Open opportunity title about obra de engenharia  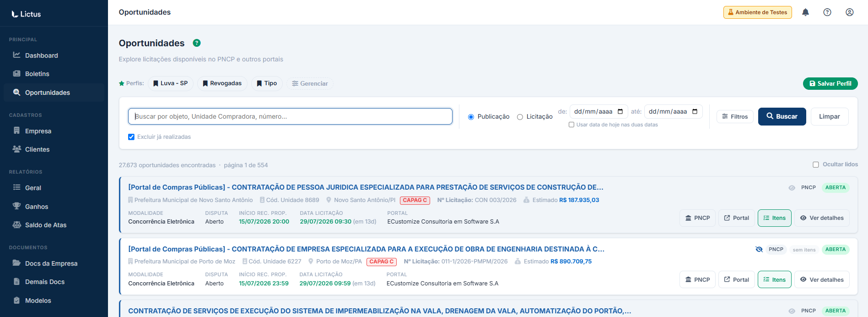coord(366,249)
